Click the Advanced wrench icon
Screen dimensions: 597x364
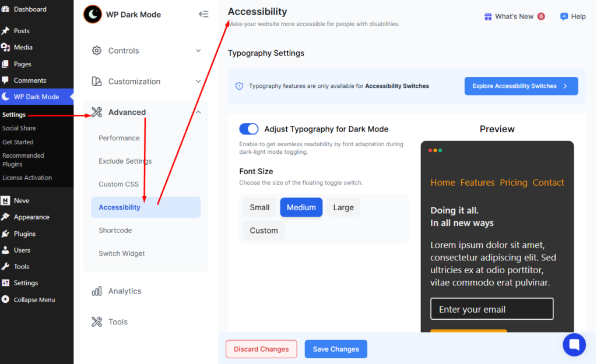click(97, 112)
